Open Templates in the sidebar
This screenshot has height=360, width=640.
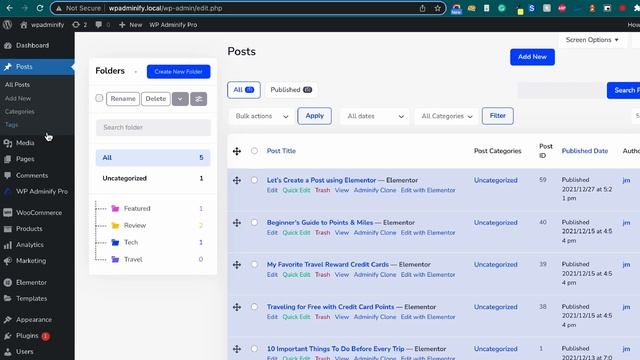point(31,298)
